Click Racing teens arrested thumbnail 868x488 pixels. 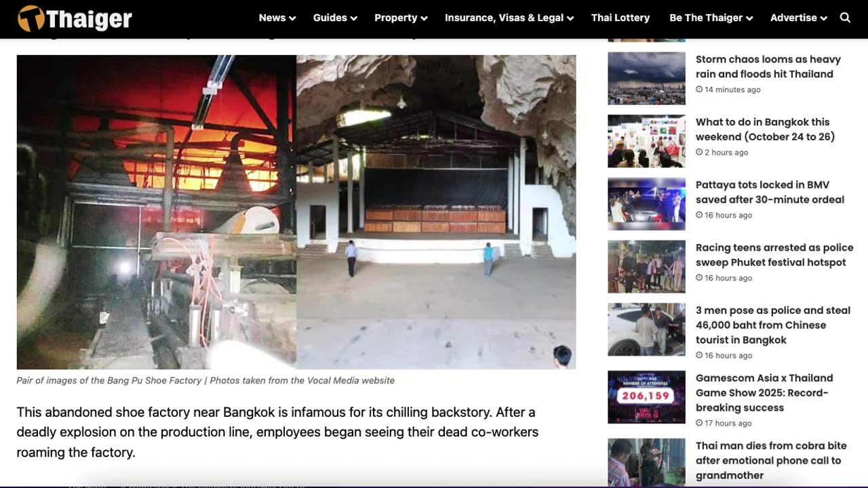(x=646, y=266)
